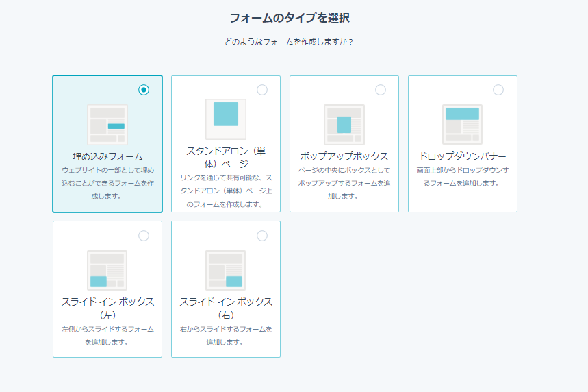Click the slide-in box right layout icon
588x392 pixels.
point(226,270)
